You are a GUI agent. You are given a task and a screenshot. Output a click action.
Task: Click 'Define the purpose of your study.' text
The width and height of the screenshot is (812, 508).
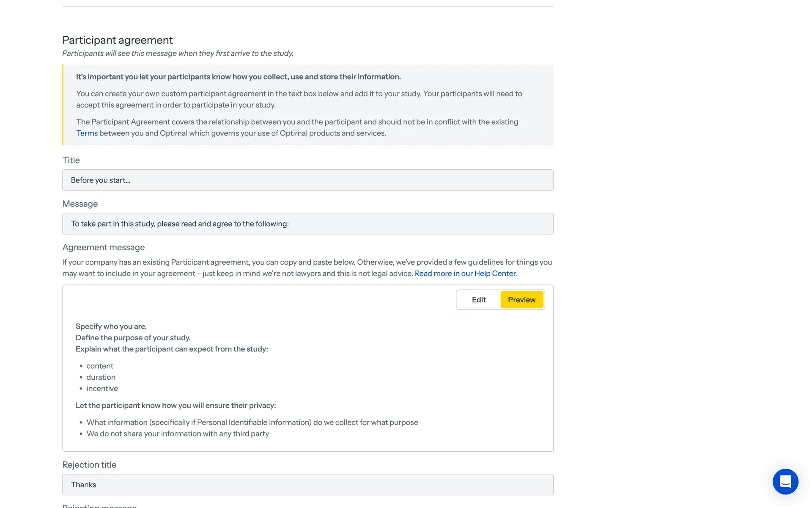(133, 338)
